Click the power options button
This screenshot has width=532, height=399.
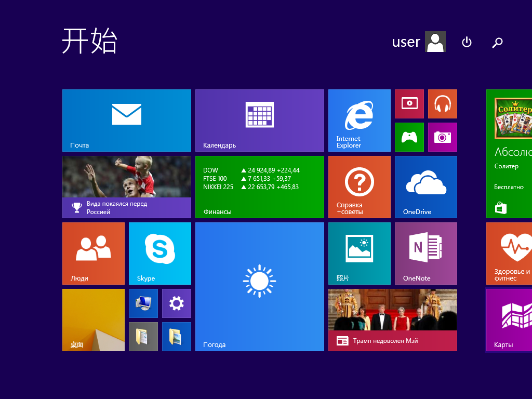(x=467, y=42)
